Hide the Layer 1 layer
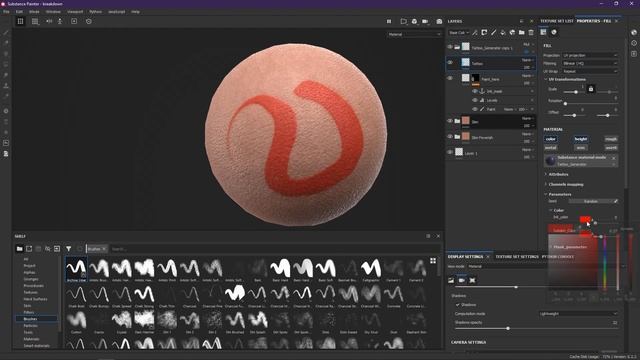The image size is (640, 360). tap(450, 152)
